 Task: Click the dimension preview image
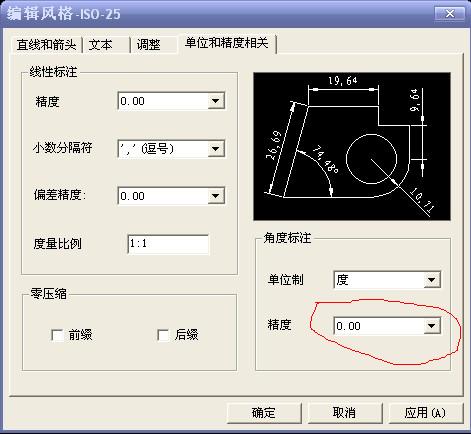352,146
